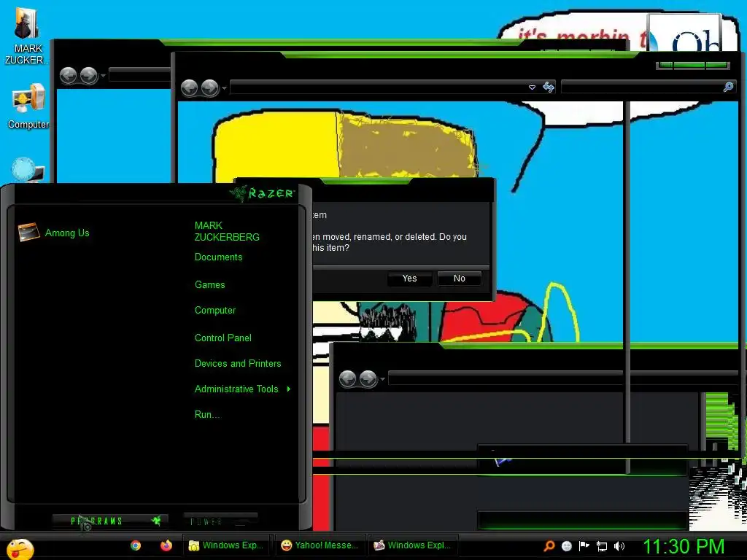Open Control Panel from start menu
The image size is (747, 560).
[x=223, y=338]
